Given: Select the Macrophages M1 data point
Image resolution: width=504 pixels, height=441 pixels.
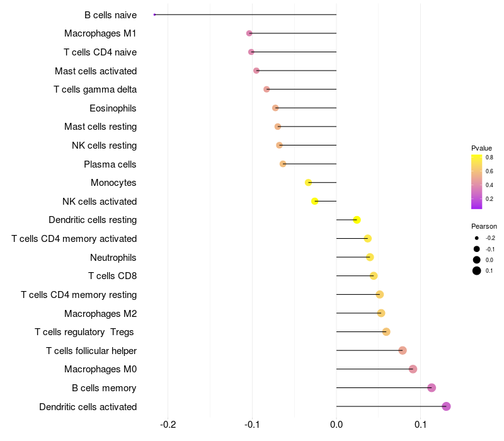Looking at the screenshot, I should [x=249, y=33].
